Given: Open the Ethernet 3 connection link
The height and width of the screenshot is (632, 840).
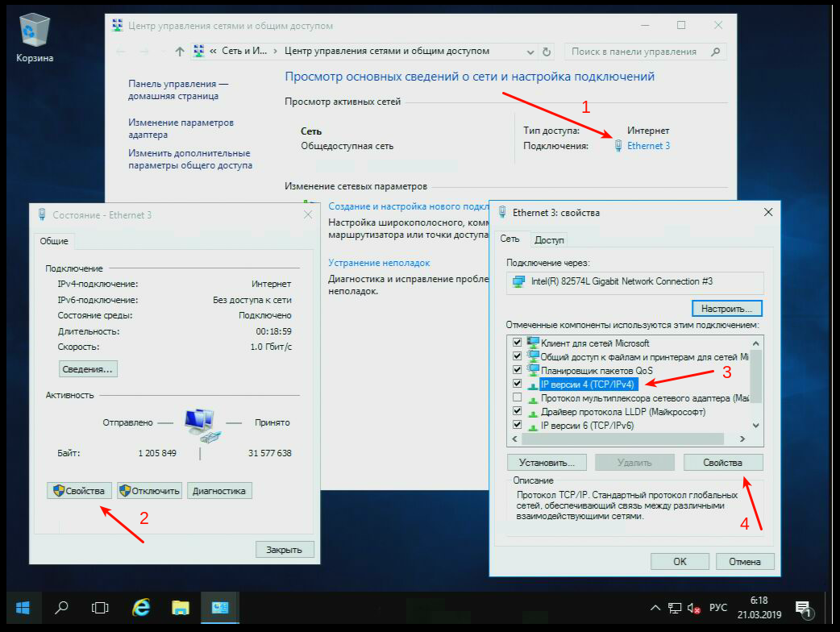Looking at the screenshot, I should (x=648, y=146).
